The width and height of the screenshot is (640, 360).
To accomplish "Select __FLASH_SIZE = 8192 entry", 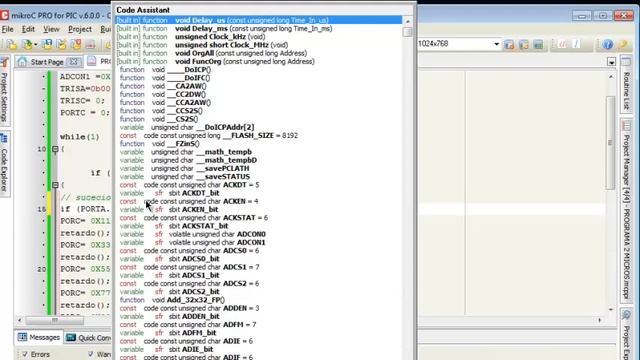I will [259, 135].
